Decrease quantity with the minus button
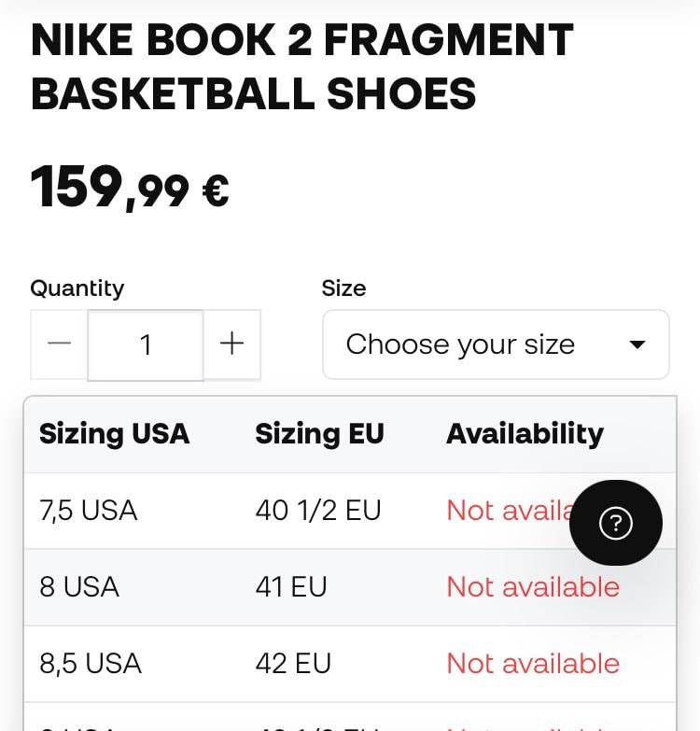This screenshot has width=700, height=731. click(x=60, y=344)
